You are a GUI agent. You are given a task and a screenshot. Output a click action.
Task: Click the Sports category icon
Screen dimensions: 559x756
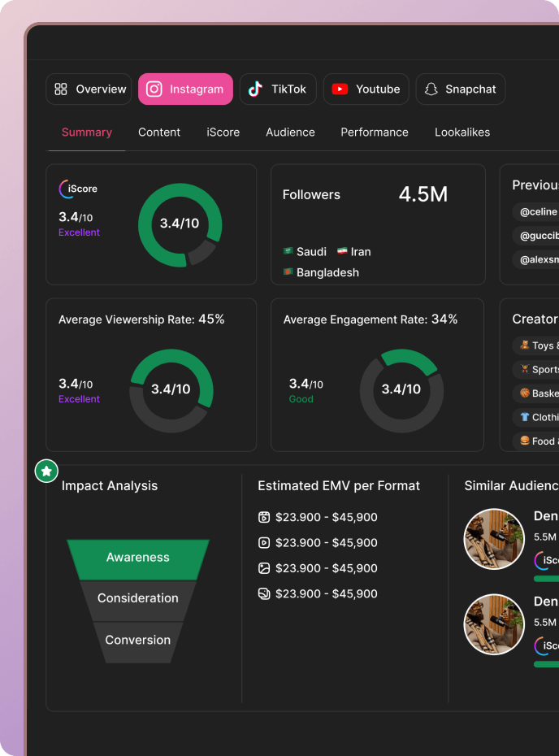click(525, 369)
